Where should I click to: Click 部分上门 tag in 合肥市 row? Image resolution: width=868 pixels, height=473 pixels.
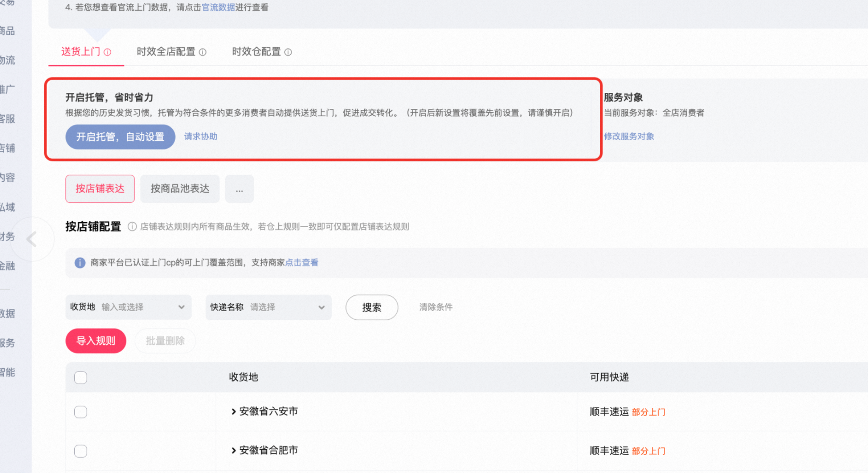pos(648,451)
